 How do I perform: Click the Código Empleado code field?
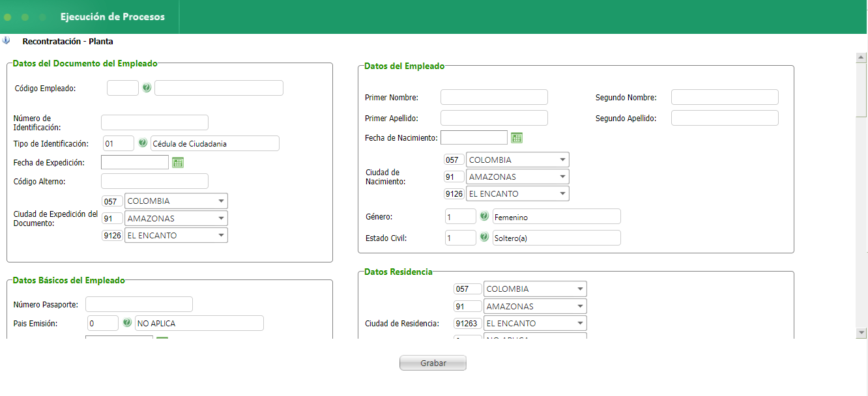123,88
